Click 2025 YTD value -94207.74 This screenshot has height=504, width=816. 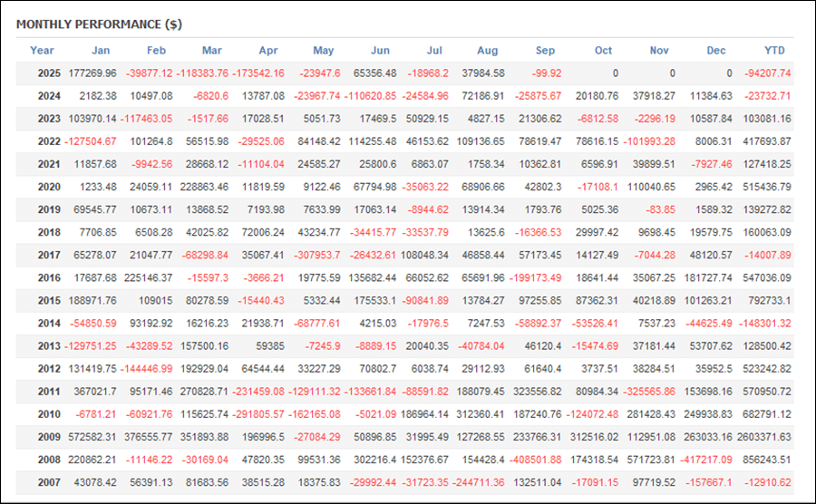click(x=765, y=73)
